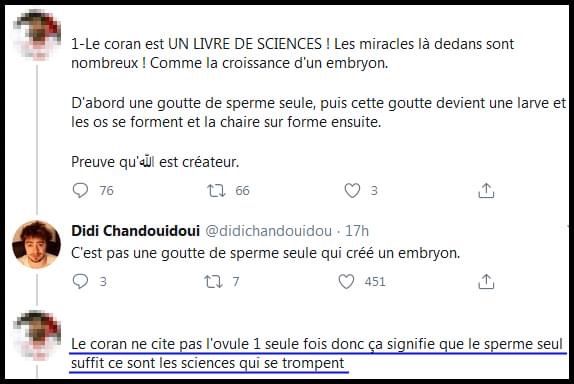
Task: Retweet Didi Chandouidoui's tweet
Action: pyautogui.click(x=213, y=282)
